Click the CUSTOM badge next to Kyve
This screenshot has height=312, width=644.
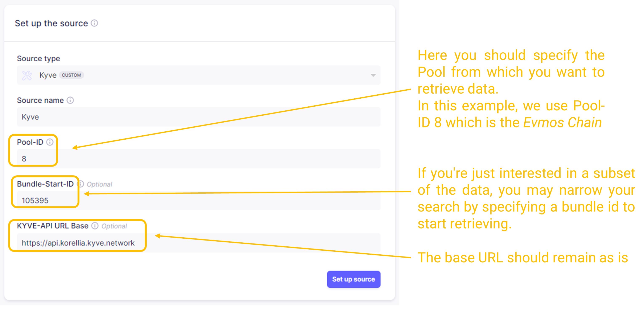coord(71,75)
